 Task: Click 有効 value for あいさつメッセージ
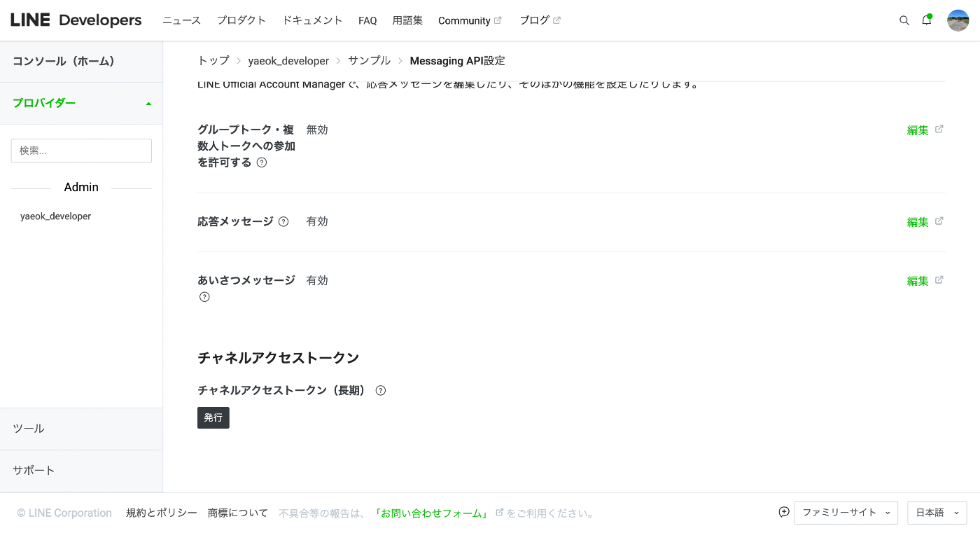pyautogui.click(x=317, y=280)
